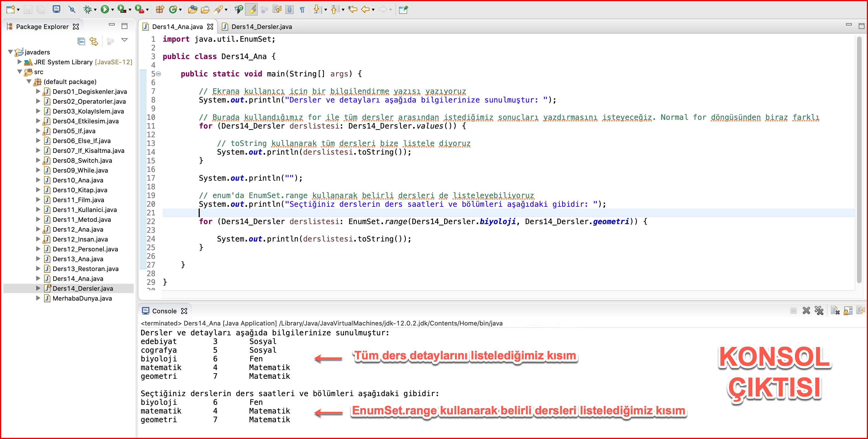Image resolution: width=868 pixels, height=439 pixels.
Task: Toggle the Console Word Wrap icon
Action: click(x=860, y=310)
